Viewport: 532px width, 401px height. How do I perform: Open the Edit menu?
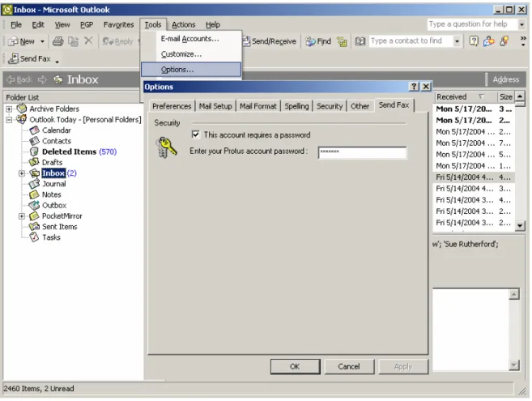[38, 24]
